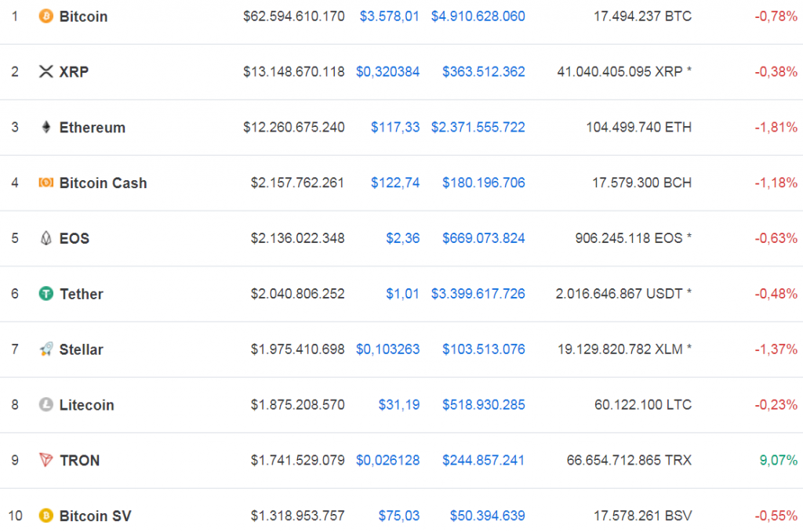Click the Bitcoin coin icon
Viewport: 803px width, 532px height.
click(46, 16)
